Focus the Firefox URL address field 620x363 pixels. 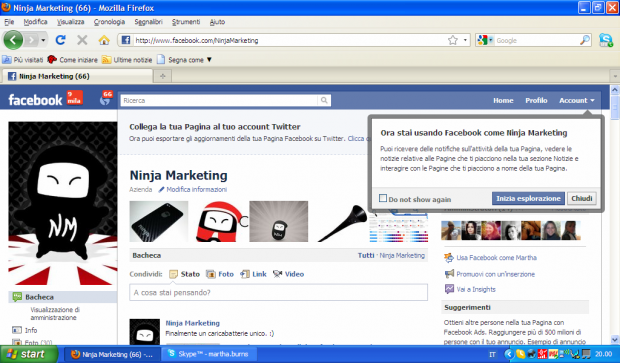point(291,40)
